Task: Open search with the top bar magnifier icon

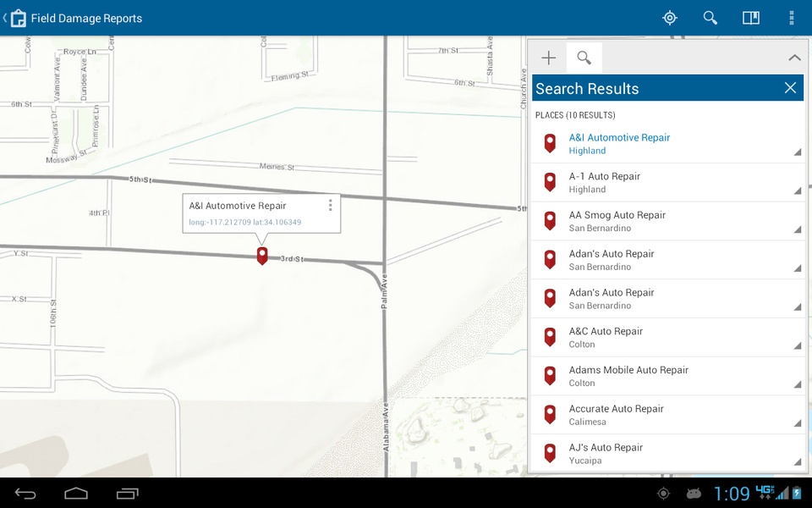Action: [x=710, y=18]
